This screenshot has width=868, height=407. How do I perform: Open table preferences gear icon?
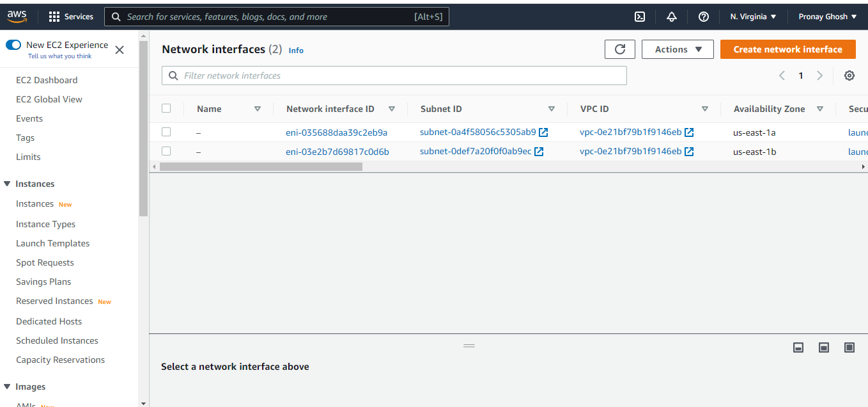click(x=849, y=76)
